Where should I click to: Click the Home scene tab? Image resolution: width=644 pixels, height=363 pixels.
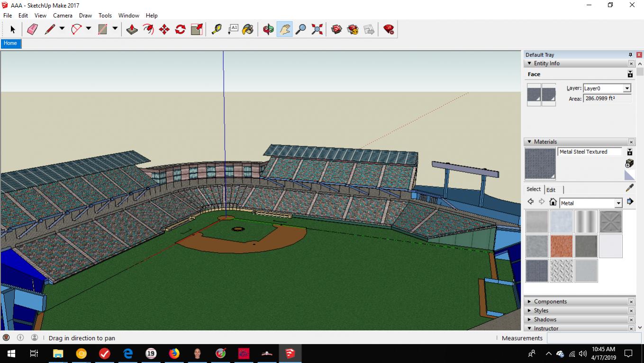tap(10, 43)
